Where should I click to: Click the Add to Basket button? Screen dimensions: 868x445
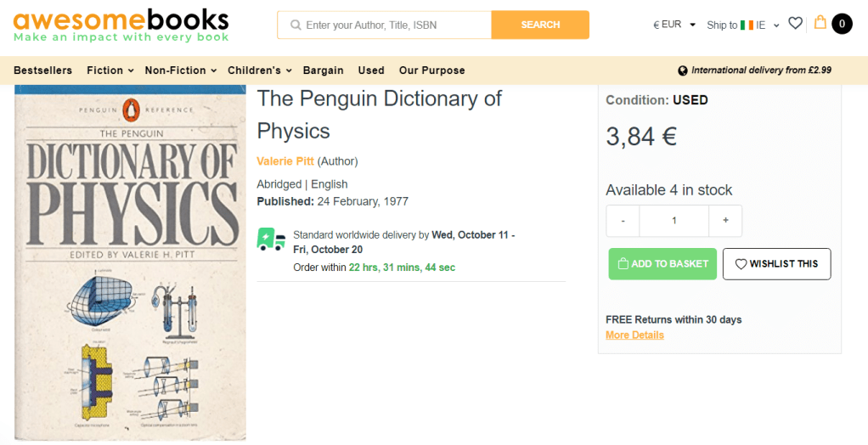click(662, 264)
